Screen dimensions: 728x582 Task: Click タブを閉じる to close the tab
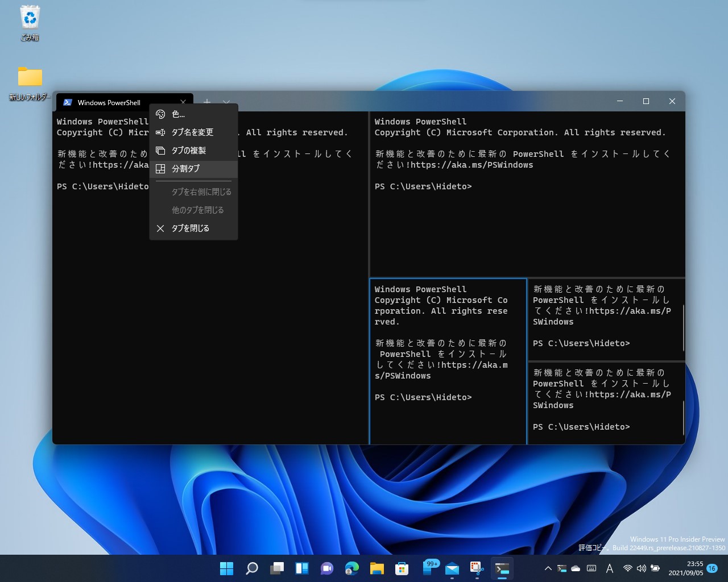tap(193, 228)
